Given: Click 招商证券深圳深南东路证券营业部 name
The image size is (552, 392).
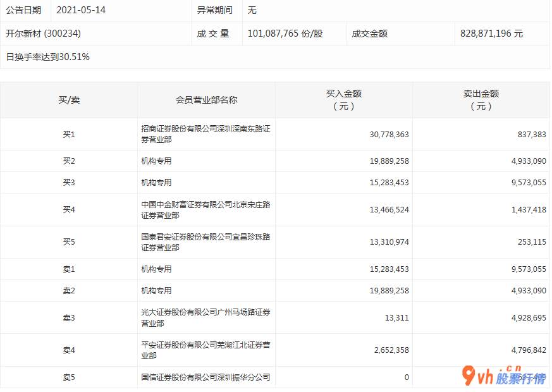Looking at the screenshot, I should (x=206, y=134).
